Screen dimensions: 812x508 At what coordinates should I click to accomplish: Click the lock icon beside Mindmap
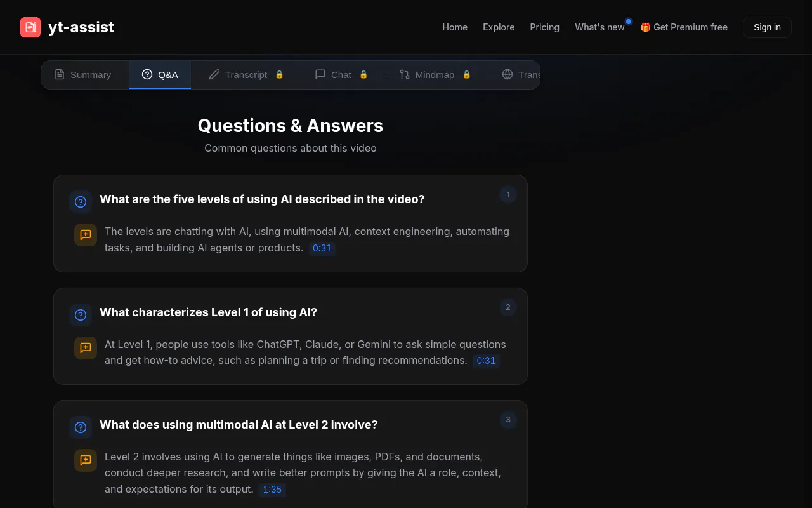(x=467, y=74)
